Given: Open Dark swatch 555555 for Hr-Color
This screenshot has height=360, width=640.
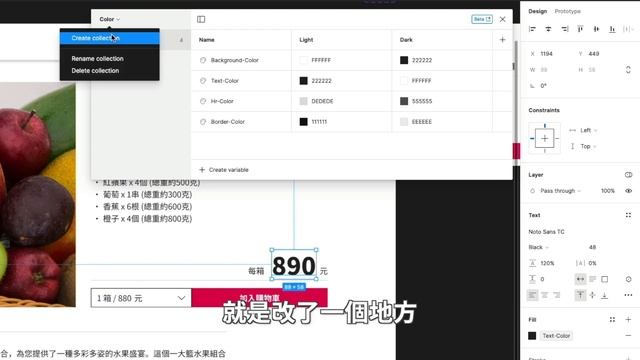Looking at the screenshot, I should click(x=404, y=101).
